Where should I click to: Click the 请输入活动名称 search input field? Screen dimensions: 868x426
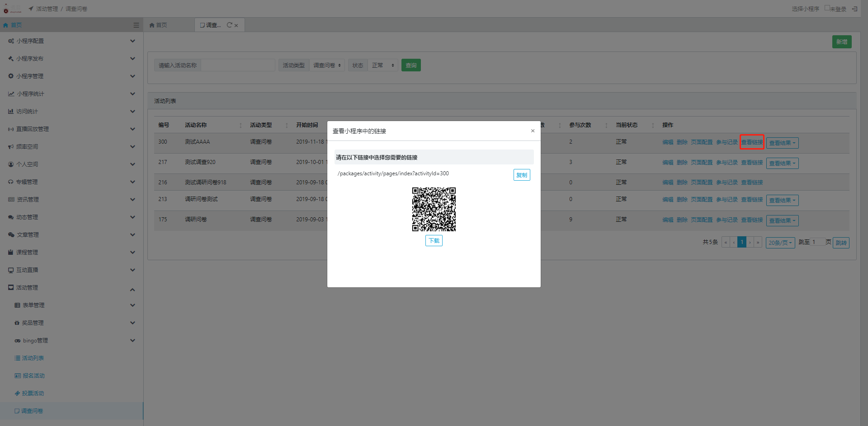tap(238, 66)
